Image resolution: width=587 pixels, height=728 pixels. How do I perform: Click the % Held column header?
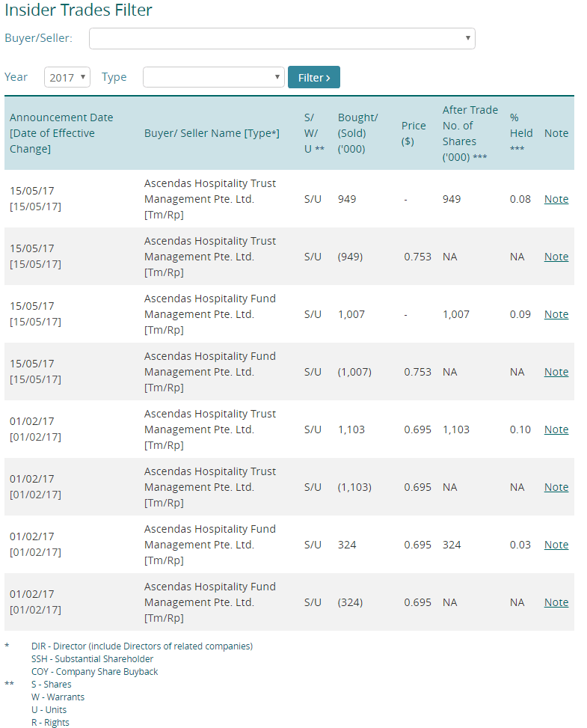pyautogui.click(x=520, y=133)
